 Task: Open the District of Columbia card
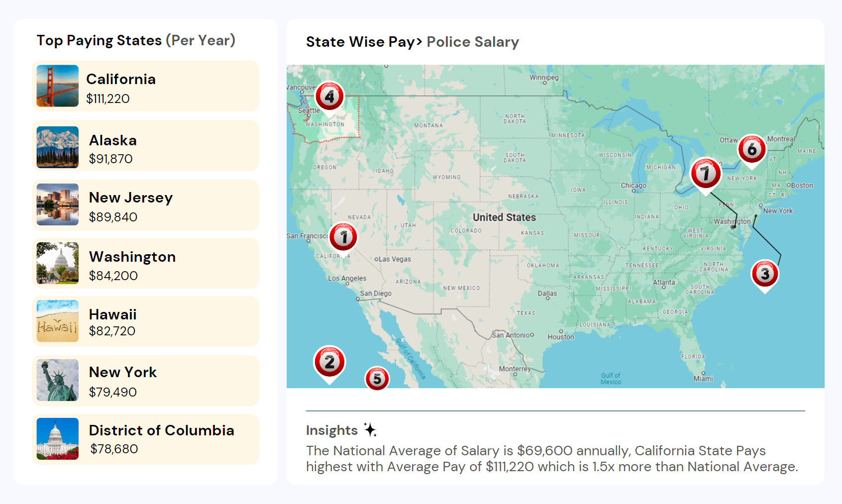tap(145, 439)
